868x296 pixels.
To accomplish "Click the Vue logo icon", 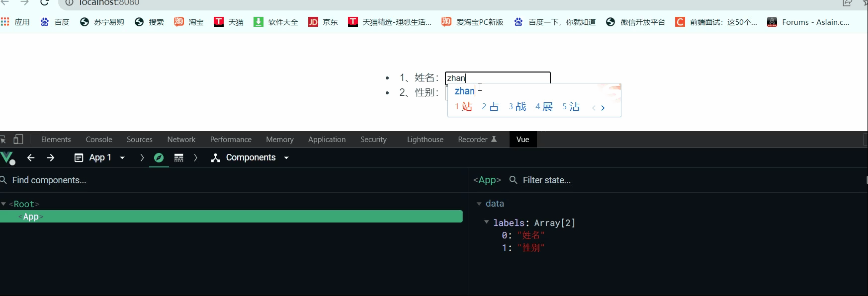I will pyautogui.click(x=8, y=158).
